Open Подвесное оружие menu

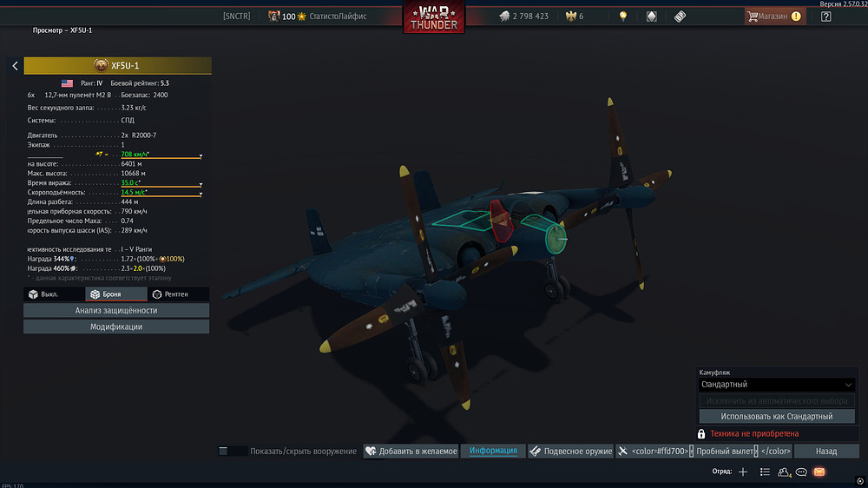[x=570, y=451]
